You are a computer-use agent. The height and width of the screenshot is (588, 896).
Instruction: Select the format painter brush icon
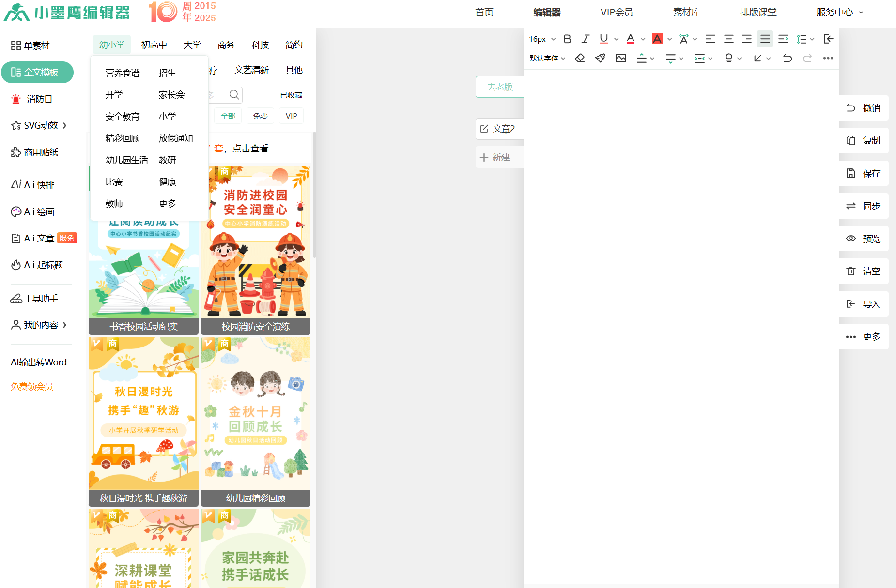point(600,59)
